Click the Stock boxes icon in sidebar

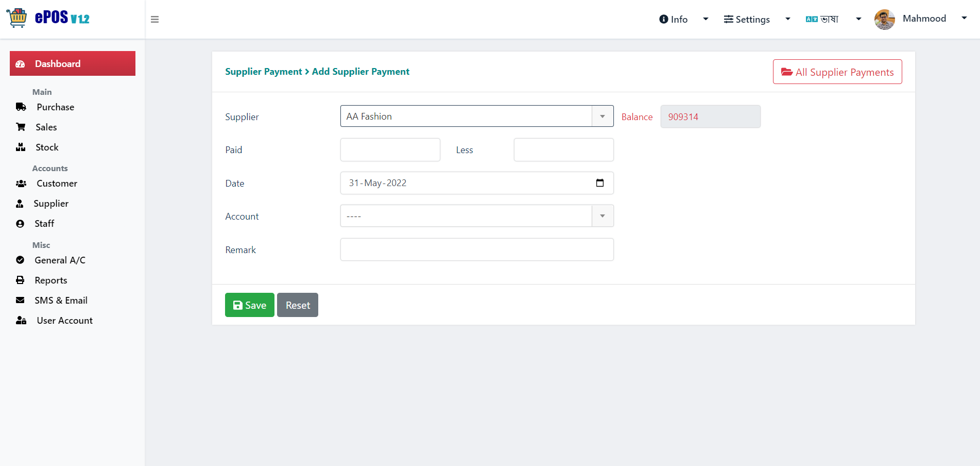point(21,147)
